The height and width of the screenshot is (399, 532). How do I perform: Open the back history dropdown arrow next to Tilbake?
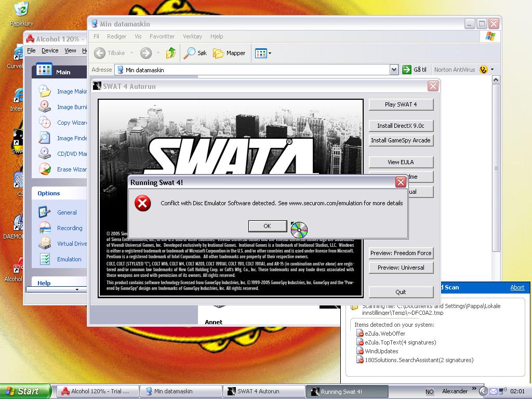click(131, 53)
